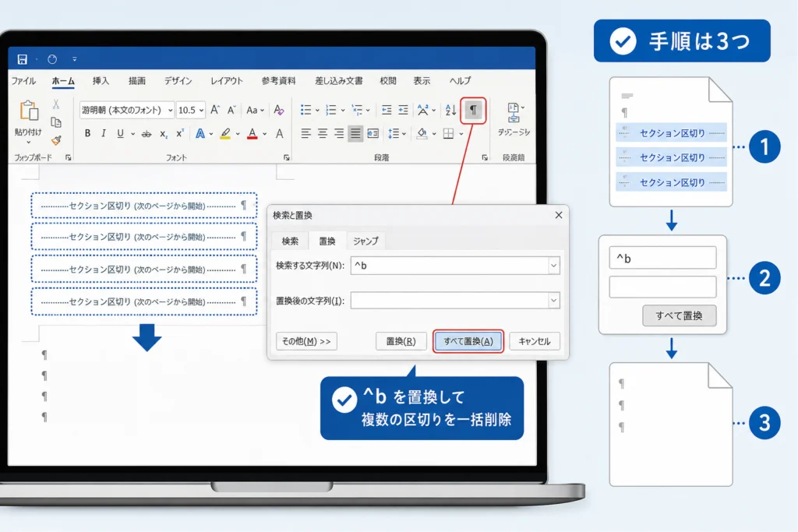Screen dimensions: 798x532
Task: Click the Cut scissors icon
Action: tap(56, 104)
